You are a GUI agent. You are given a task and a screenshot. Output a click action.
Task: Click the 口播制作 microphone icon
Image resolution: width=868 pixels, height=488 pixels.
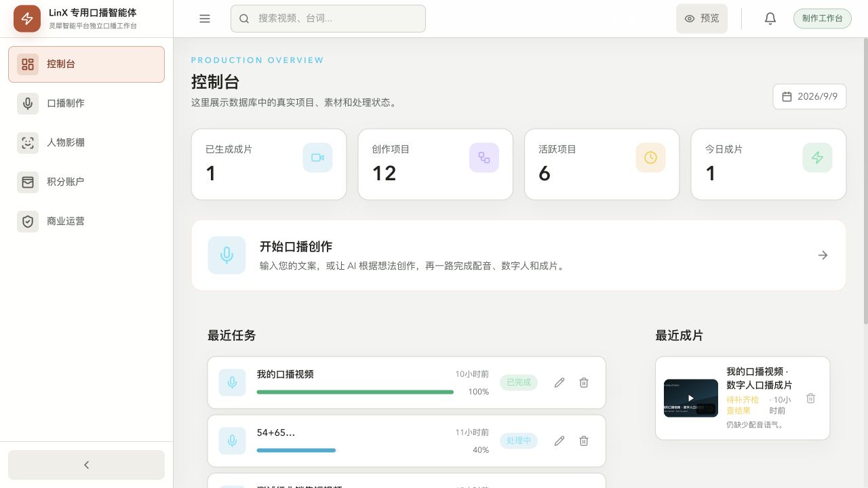pos(28,104)
